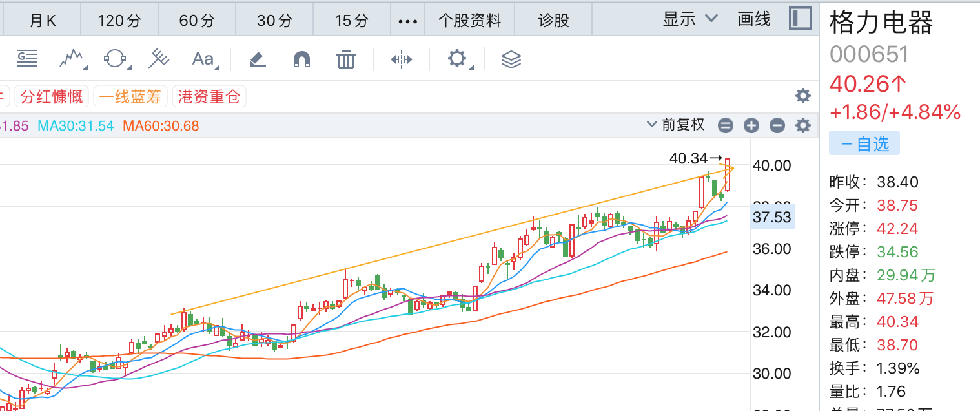Viewport: 980px width, 411px height.
Task: Toggle the side panel layout icon
Action: pos(801,19)
